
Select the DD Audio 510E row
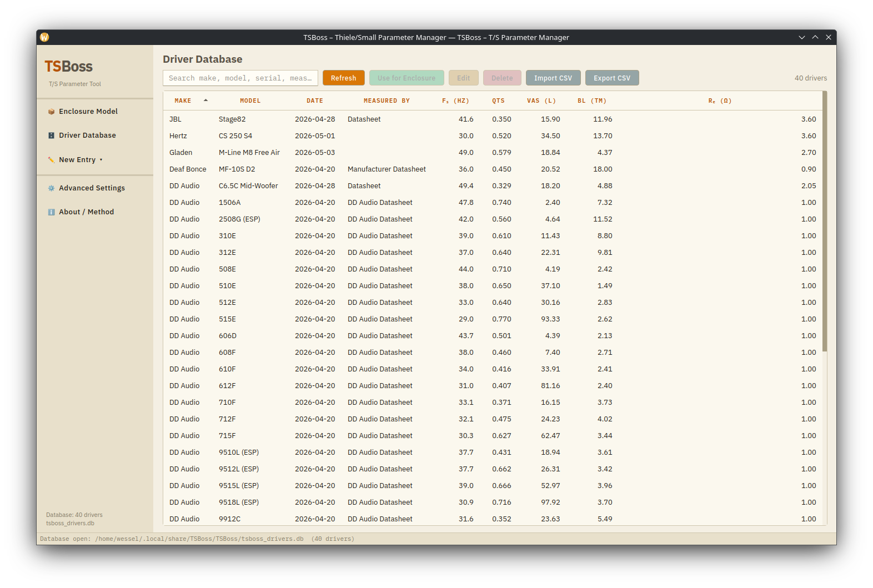coord(493,286)
